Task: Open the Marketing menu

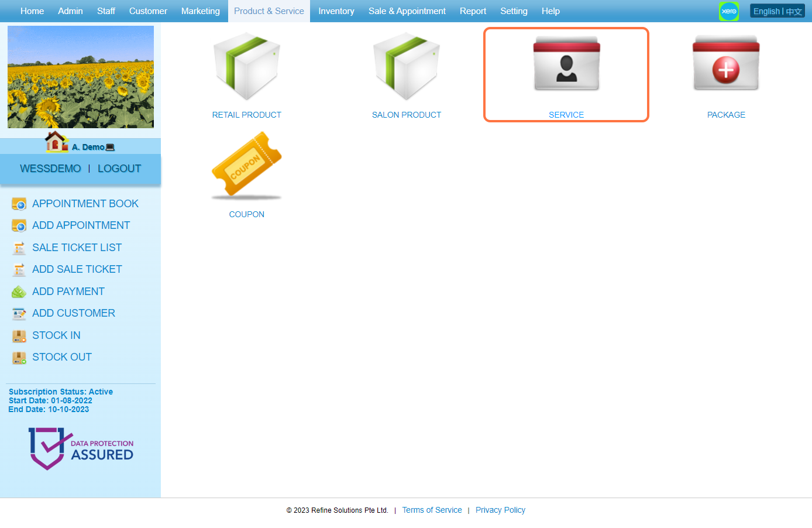Action: [x=201, y=11]
